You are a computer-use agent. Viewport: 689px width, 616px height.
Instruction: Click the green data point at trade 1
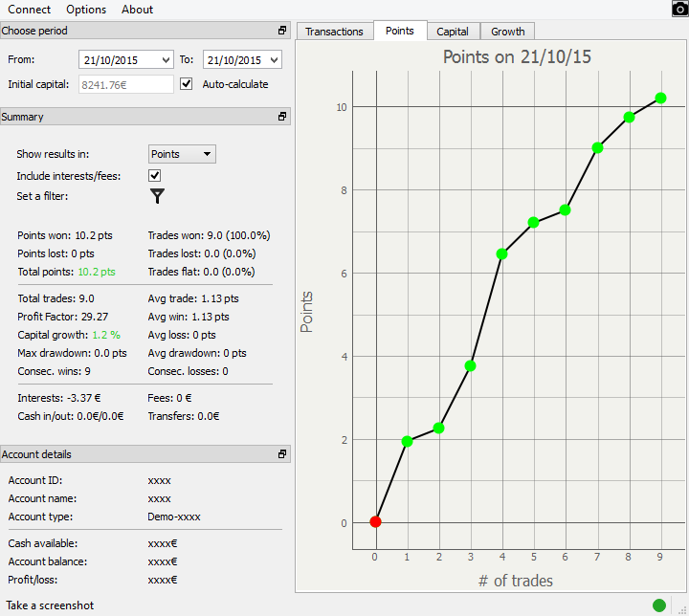407,441
